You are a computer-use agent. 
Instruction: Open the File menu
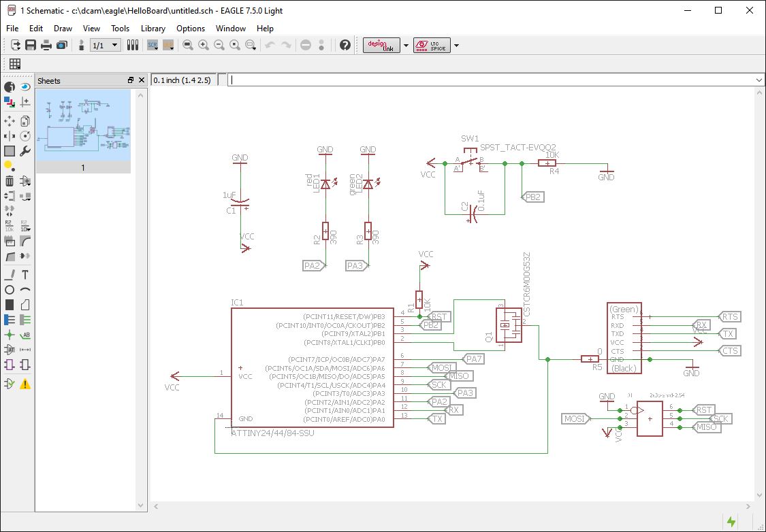(12, 29)
